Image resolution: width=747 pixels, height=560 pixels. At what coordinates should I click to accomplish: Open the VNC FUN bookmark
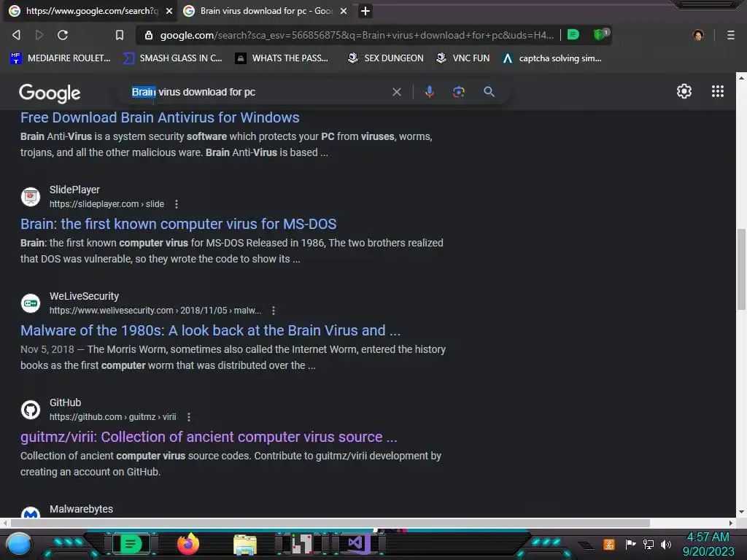click(x=463, y=58)
